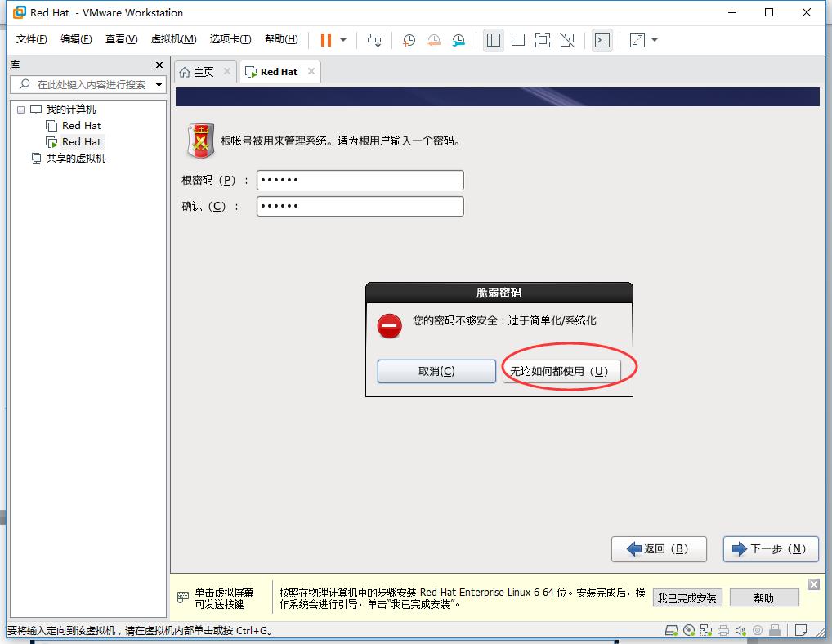Screen dimensions: 832x644
Task: Close the yellow installation hint bar
Action: click(814, 584)
